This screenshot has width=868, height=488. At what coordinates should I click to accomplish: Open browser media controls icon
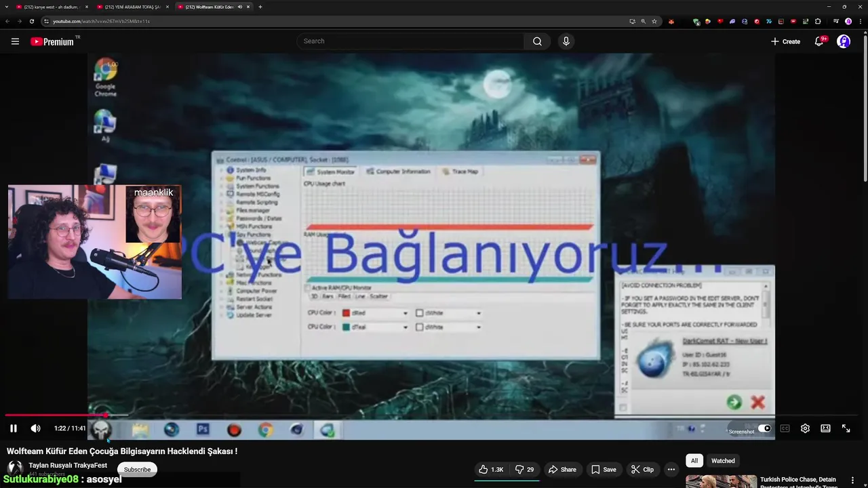point(836,21)
